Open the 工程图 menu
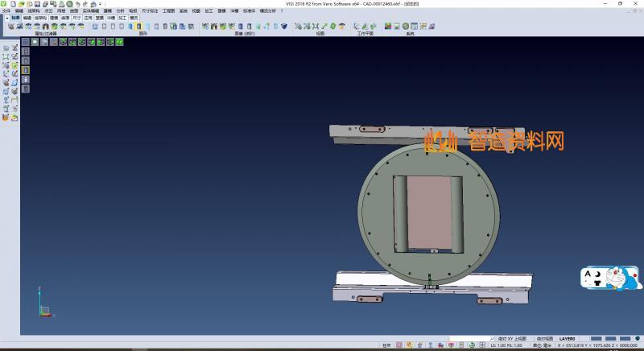This screenshot has height=351, width=644. click(x=168, y=10)
